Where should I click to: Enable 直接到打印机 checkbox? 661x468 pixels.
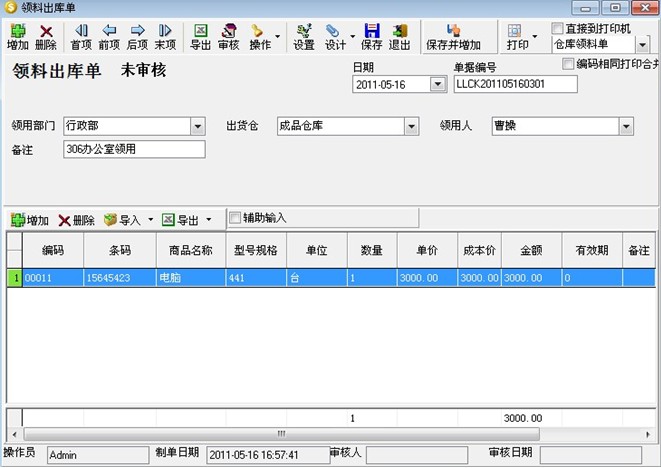point(557,29)
